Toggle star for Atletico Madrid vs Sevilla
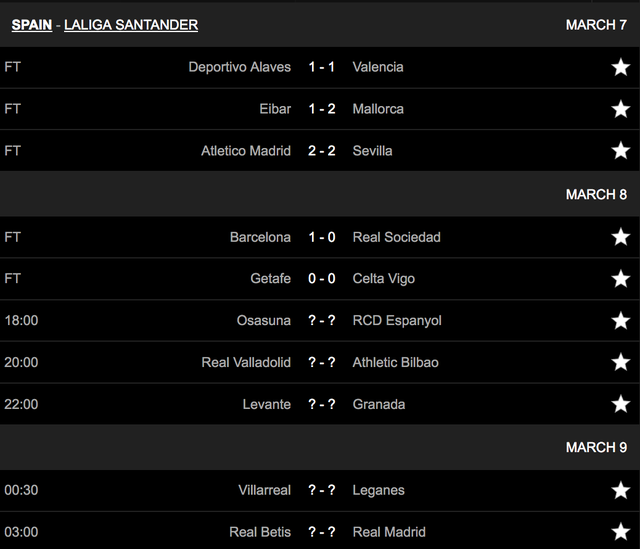Image resolution: width=640 pixels, height=549 pixels. (621, 151)
